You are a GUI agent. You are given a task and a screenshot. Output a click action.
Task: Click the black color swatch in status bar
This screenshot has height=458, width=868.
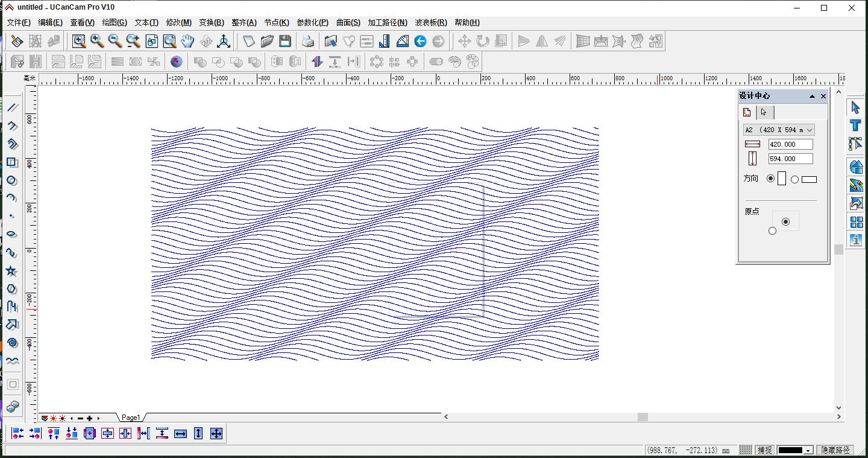click(x=790, y=450)
